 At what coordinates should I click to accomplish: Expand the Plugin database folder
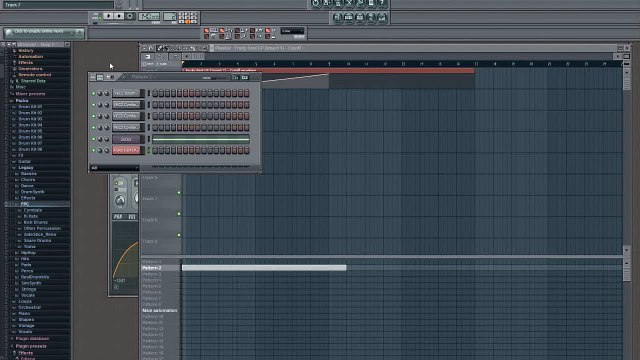(32, 339)
